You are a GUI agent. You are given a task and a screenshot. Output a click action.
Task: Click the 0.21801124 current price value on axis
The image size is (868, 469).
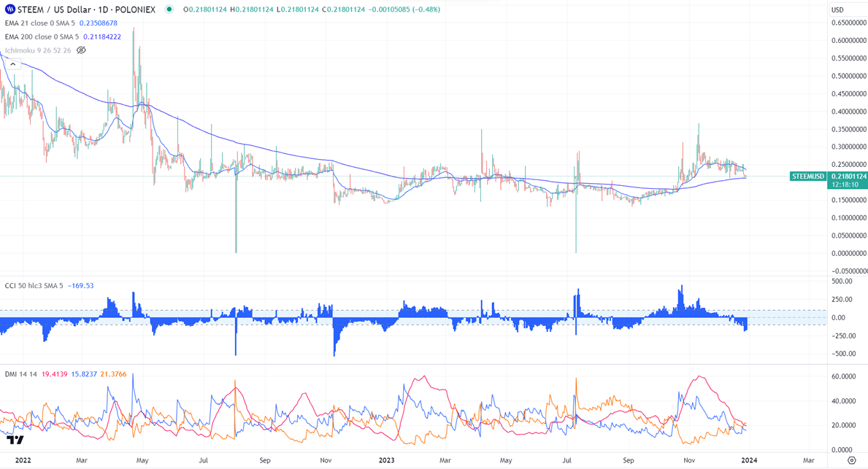point(848,177)
